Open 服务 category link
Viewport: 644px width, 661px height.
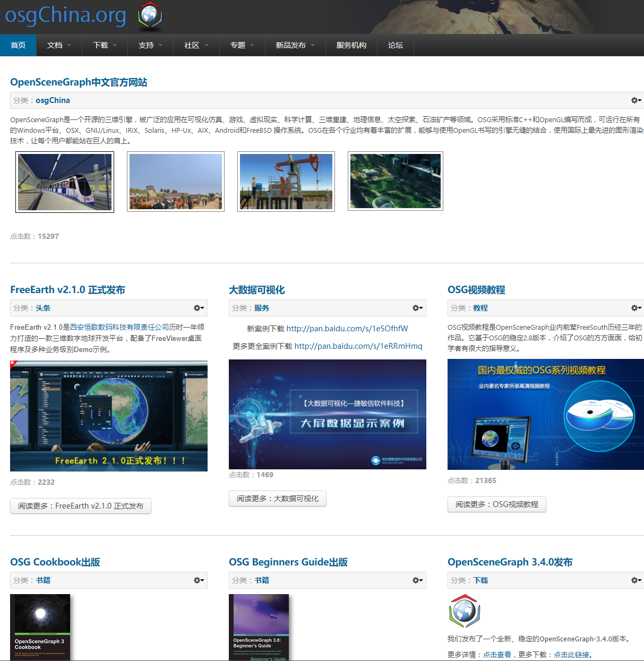[262, 308]
